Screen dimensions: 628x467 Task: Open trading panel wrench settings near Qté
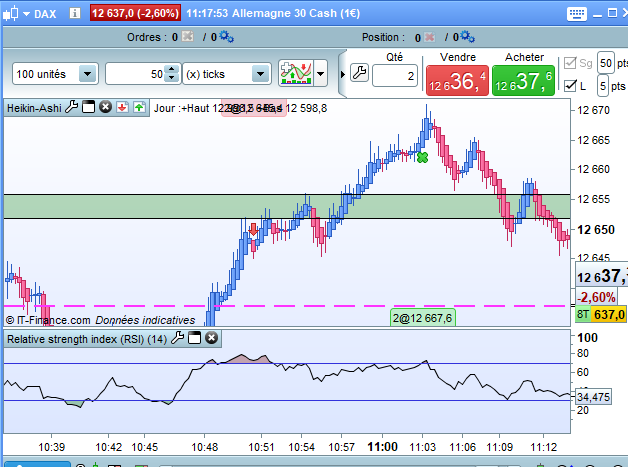point(359,73)
